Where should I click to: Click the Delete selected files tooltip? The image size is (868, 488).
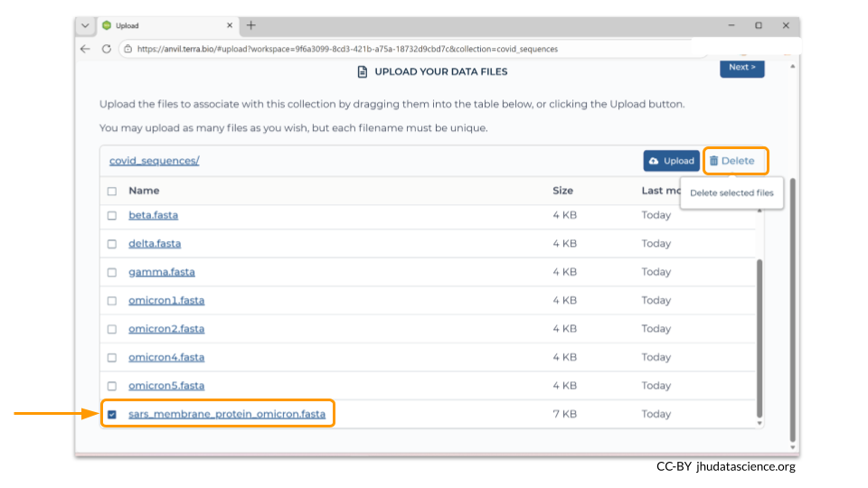pos(731,193)
